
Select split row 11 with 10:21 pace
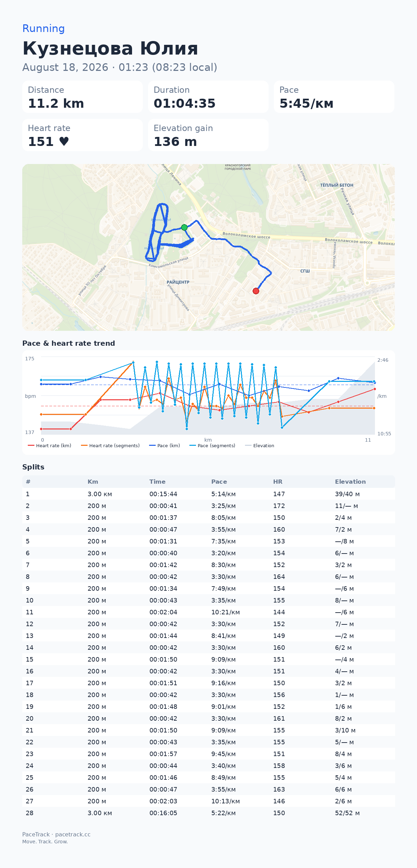pos(208,612)
